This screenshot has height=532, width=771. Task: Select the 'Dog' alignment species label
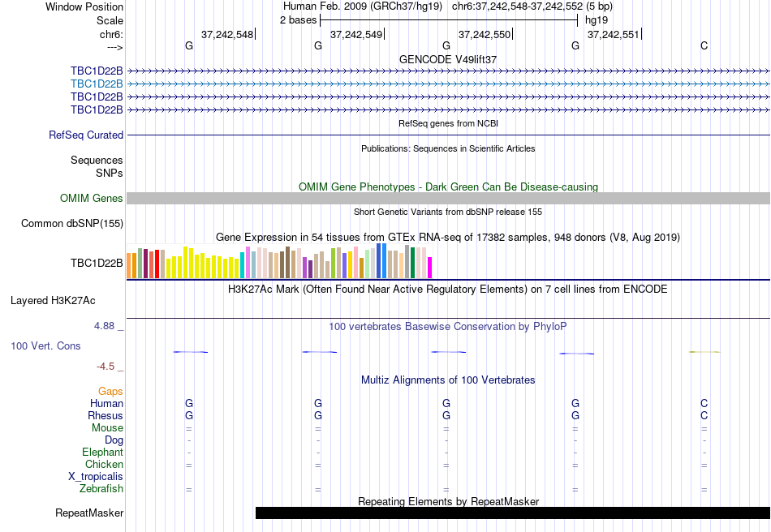(114, 440)
